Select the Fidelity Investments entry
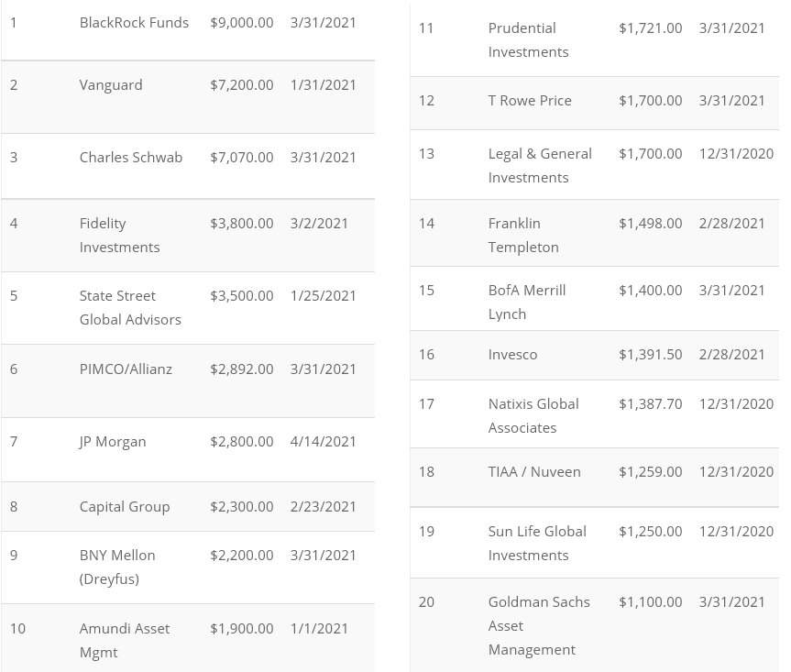The width and height of the screenshot is (791, 672). pyautogui.click(x=119, y=235)
